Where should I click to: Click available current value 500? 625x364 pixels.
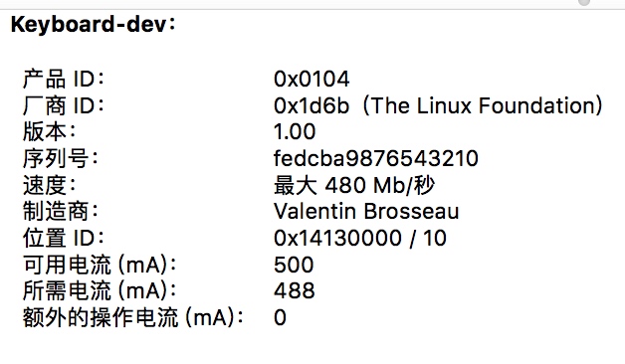tap(294, 265)
